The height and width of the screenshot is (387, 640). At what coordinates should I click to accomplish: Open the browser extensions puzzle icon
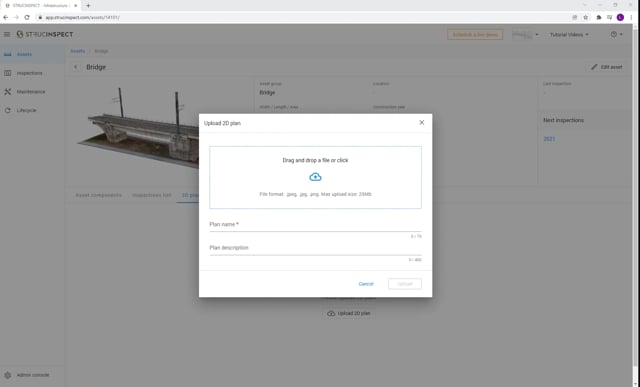pos(598,17)
